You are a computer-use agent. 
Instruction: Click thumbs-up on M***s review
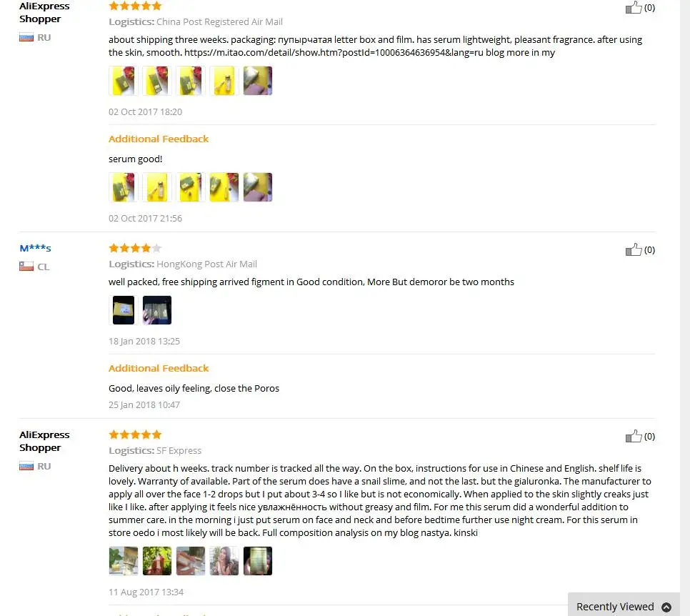point(634,250)
